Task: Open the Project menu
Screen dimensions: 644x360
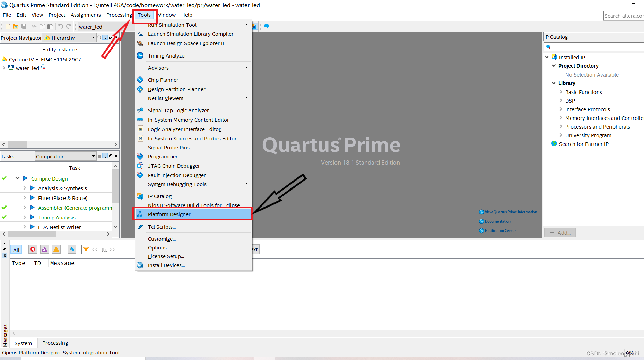Action: pos(57,15)
